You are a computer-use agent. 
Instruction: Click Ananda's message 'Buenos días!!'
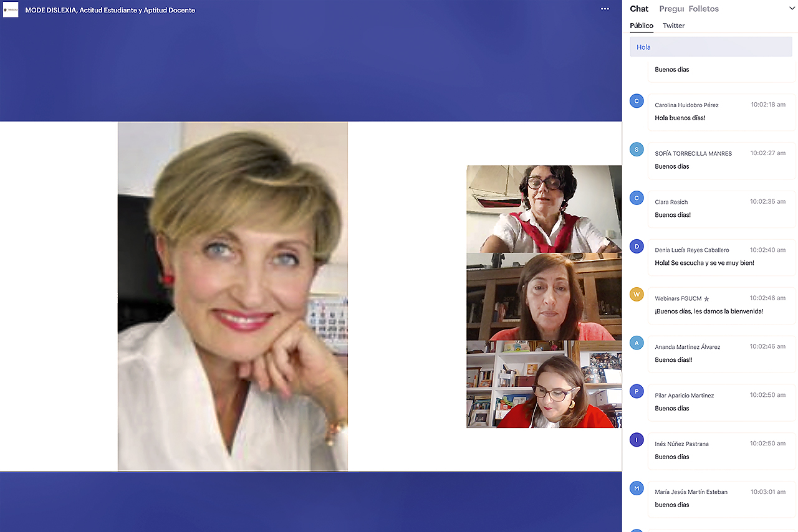tap(674, 359)
